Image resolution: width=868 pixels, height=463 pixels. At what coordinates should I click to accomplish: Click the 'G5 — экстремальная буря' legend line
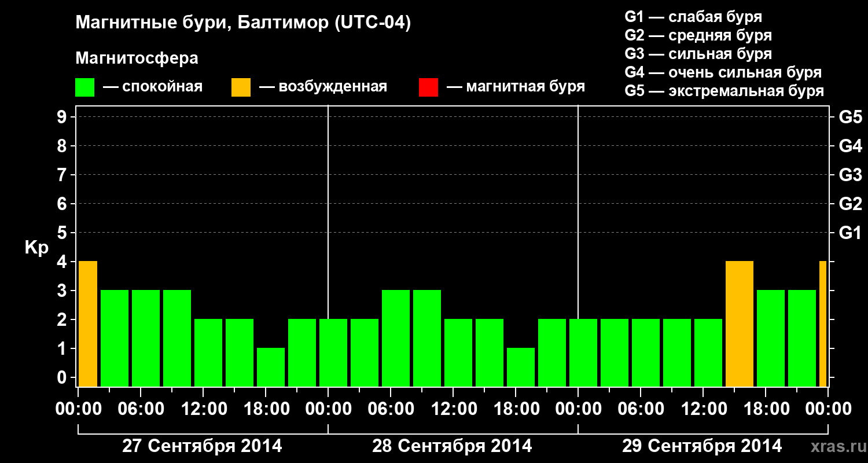point(724,91)
